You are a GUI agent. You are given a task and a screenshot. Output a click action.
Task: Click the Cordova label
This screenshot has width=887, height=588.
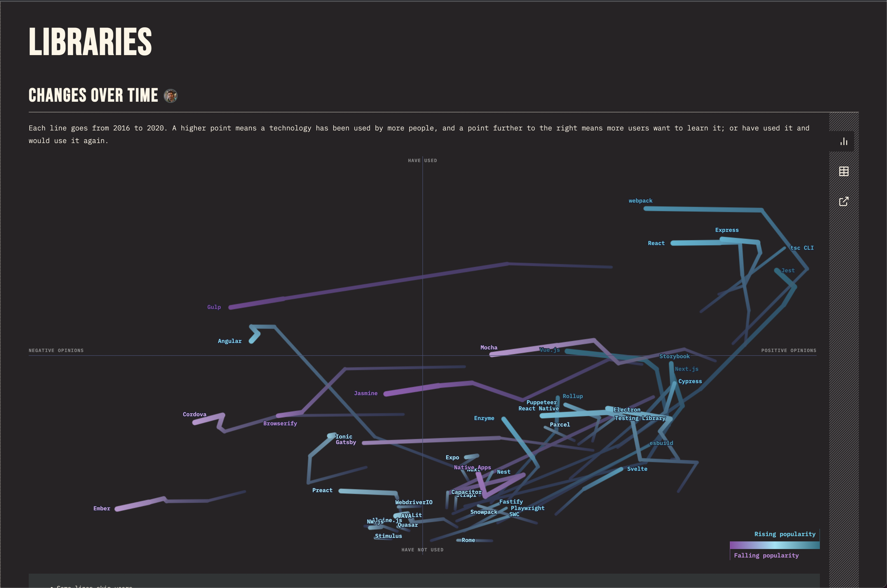195,414
